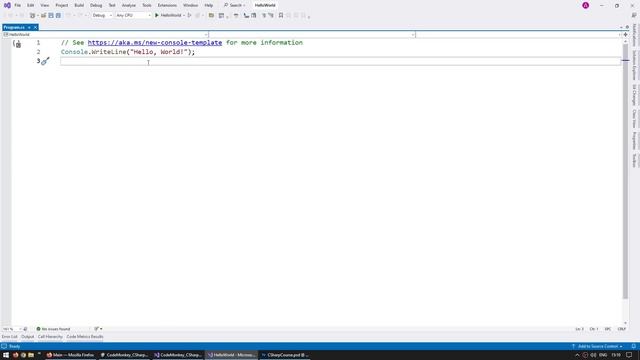Click the New Project toolbar icon
This screenshot has width=640, height=360.
[x=32, y=16]
